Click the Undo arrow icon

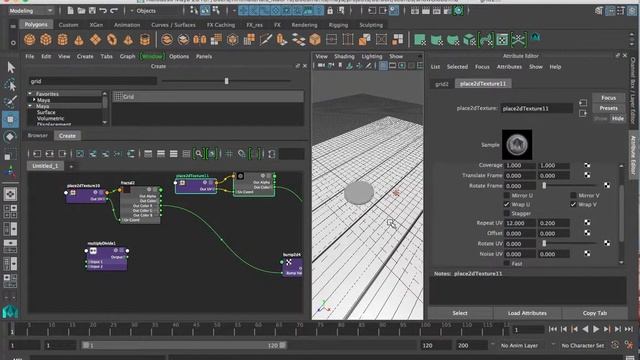point(103,11)
